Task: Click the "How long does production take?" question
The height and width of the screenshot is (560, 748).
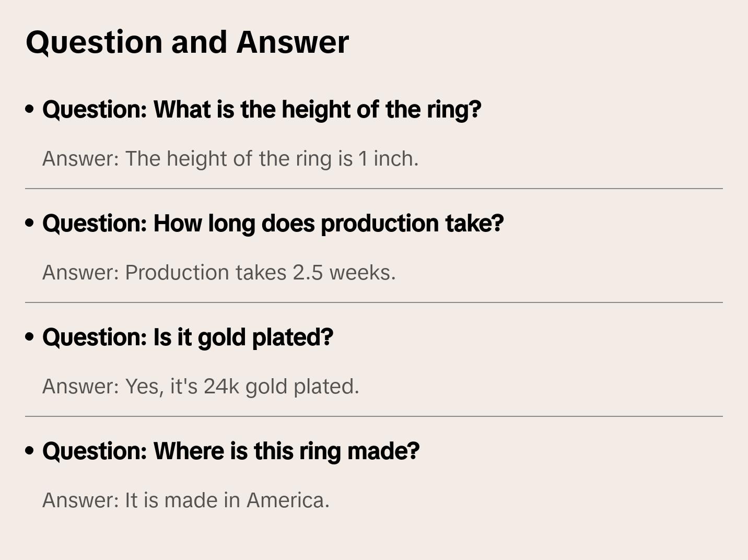Action: (273, 224)
